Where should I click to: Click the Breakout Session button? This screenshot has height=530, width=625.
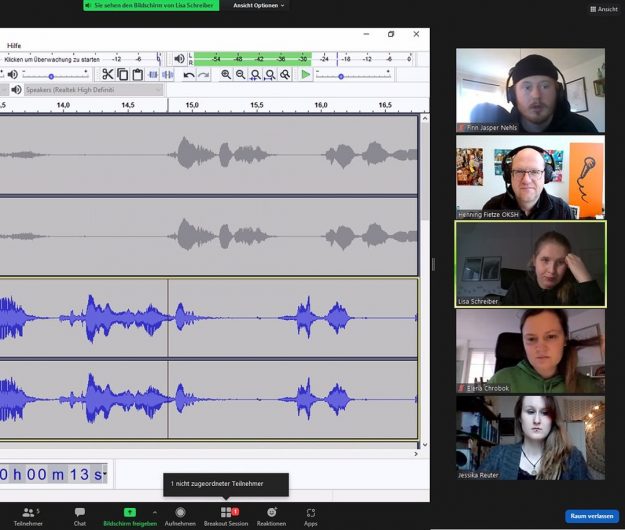[x=226, y=516]
